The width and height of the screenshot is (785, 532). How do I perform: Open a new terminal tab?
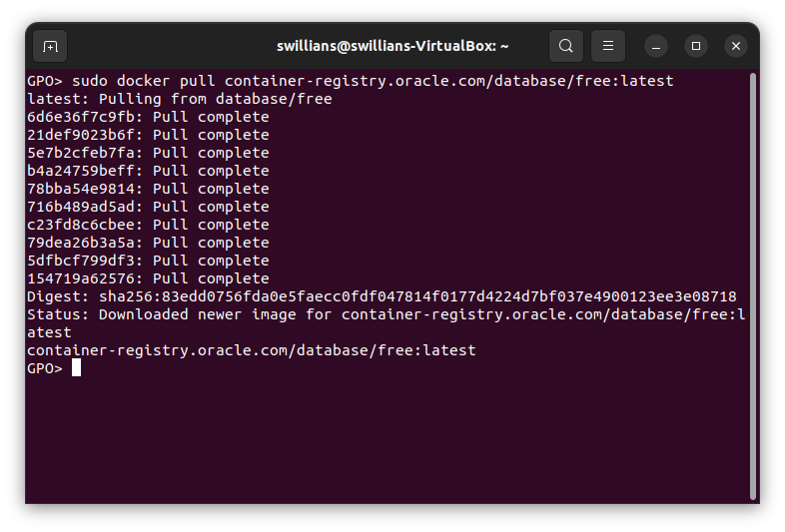tap(50, 46)
